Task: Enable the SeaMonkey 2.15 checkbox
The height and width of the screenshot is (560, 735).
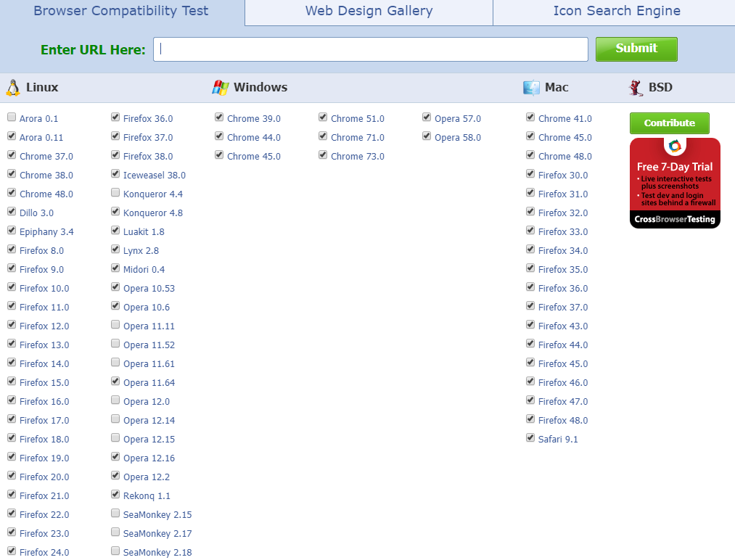Action: (115, 513)
